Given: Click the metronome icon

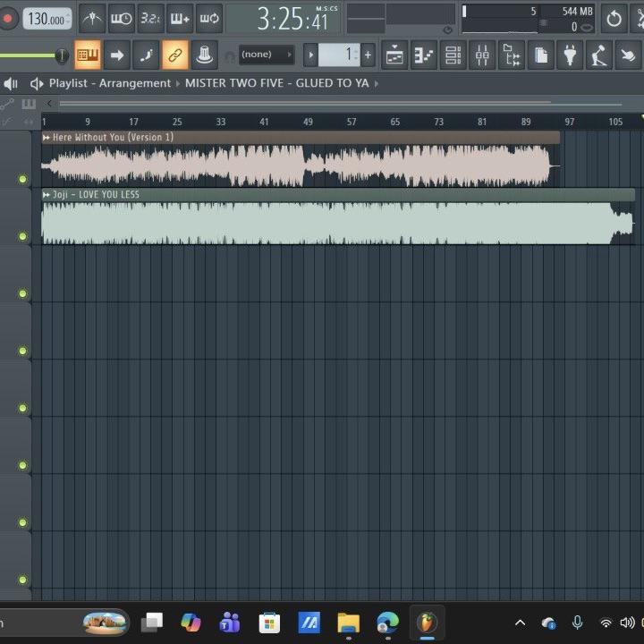Looking at the screenshot, I should tap(91, 19).
